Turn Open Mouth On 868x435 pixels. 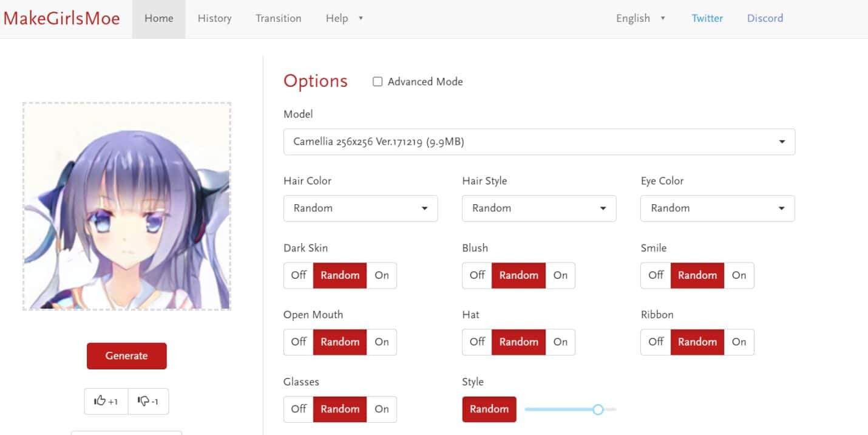(382, 342)
